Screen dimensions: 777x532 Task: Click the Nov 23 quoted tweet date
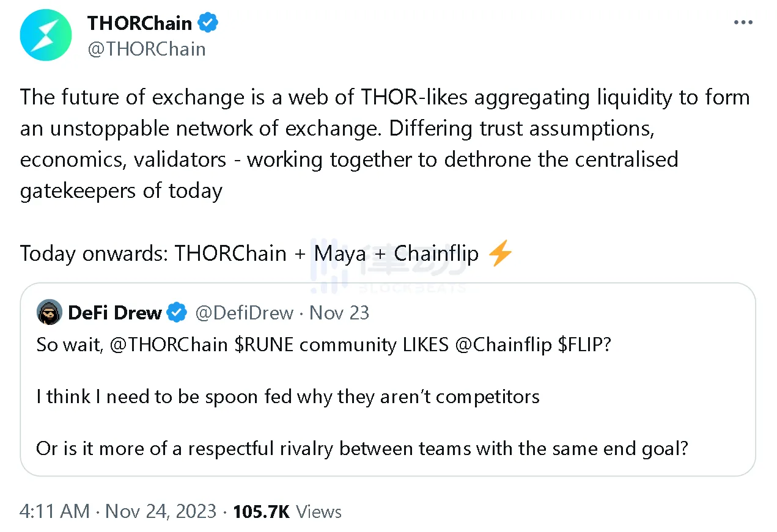point(339,313)
